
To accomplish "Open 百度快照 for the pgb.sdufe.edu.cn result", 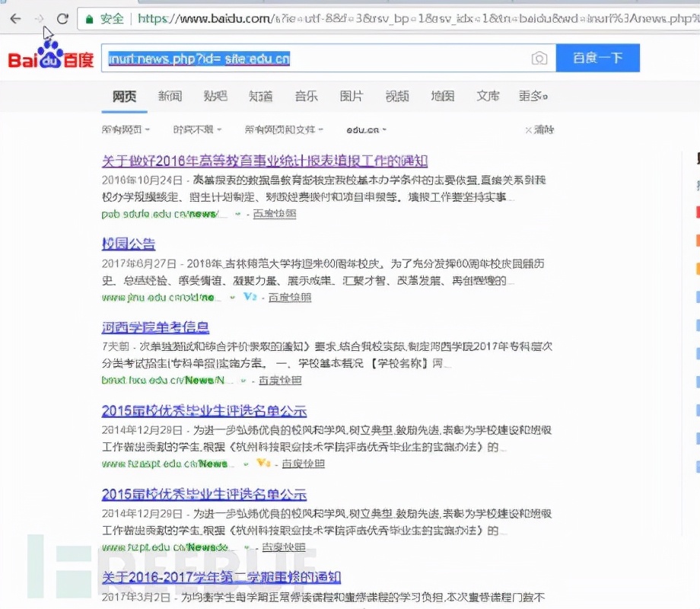I will (x=275, y=214).
